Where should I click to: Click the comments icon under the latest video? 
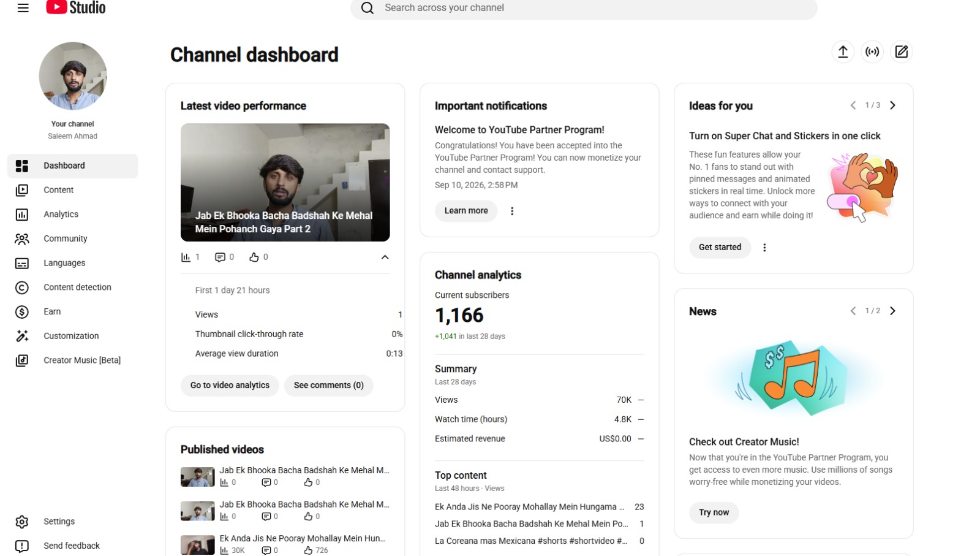point(220,257)
